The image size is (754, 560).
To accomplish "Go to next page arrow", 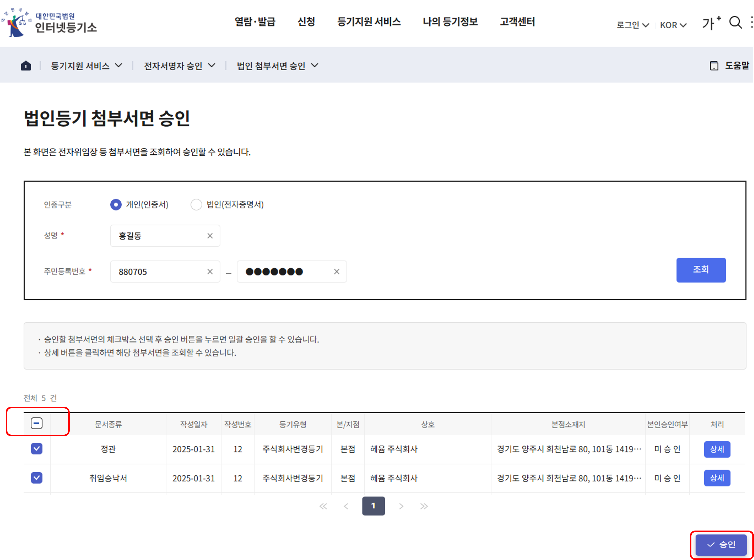I will click(401, 506).
